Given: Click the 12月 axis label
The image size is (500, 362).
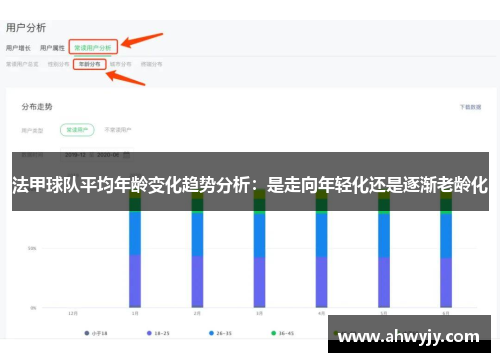Looking at the screenshot, I should click(x=73, y=313).
